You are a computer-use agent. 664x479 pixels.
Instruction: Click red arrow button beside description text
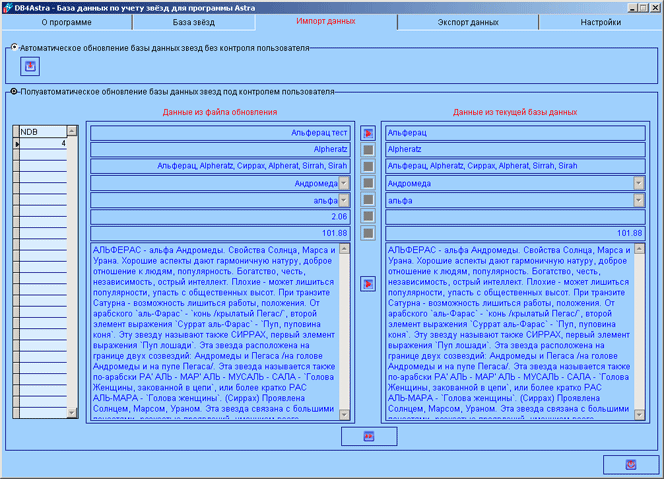(x=368, y=284)
